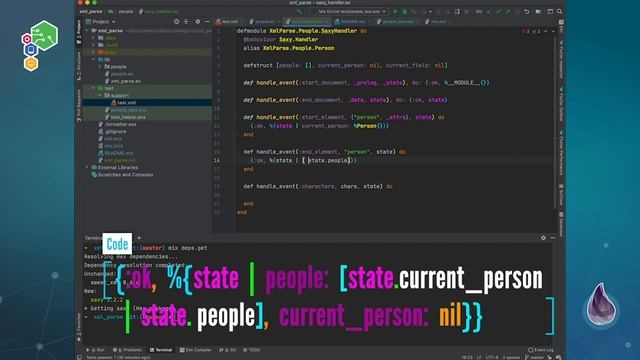Open the Run tool window button
640x360 pixels.
[96, 350]
